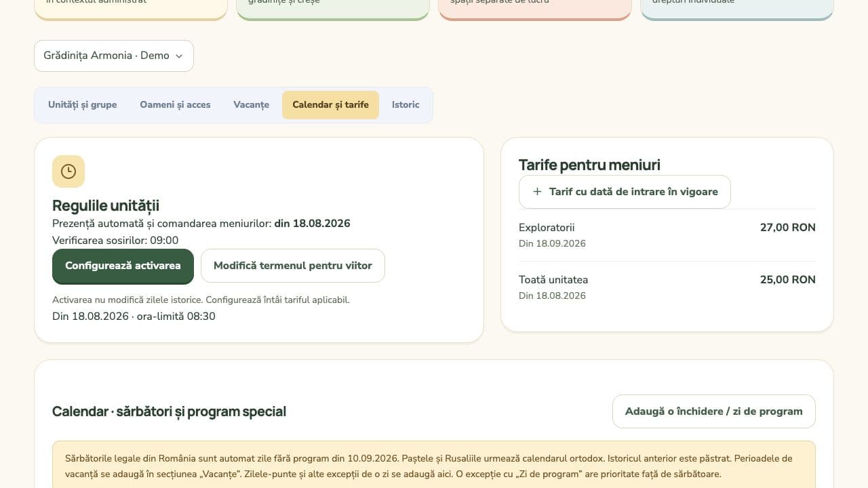Viewport: 868px width, 488px height.
Task: Click the Din 18.09.2026 date under Exploratorii
Action: [x=552, y=244]
